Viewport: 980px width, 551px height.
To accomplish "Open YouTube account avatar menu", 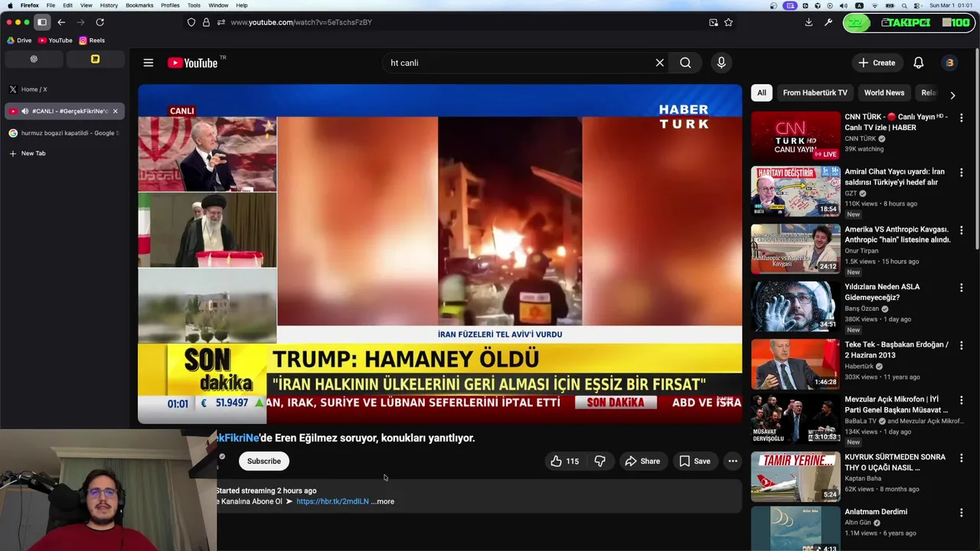I will pos(949,63).
